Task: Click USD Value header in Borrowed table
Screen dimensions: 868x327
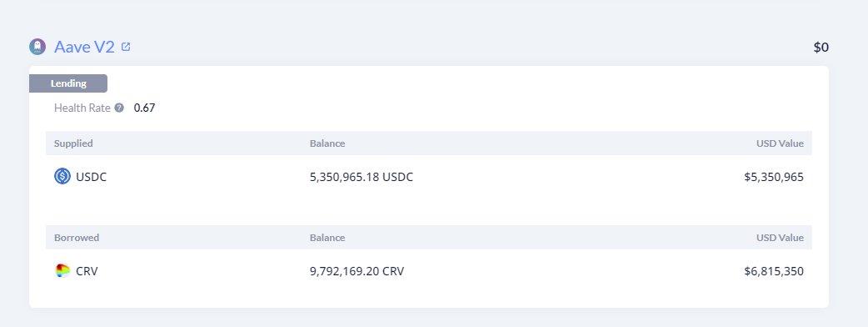Action: coord(780,238)
